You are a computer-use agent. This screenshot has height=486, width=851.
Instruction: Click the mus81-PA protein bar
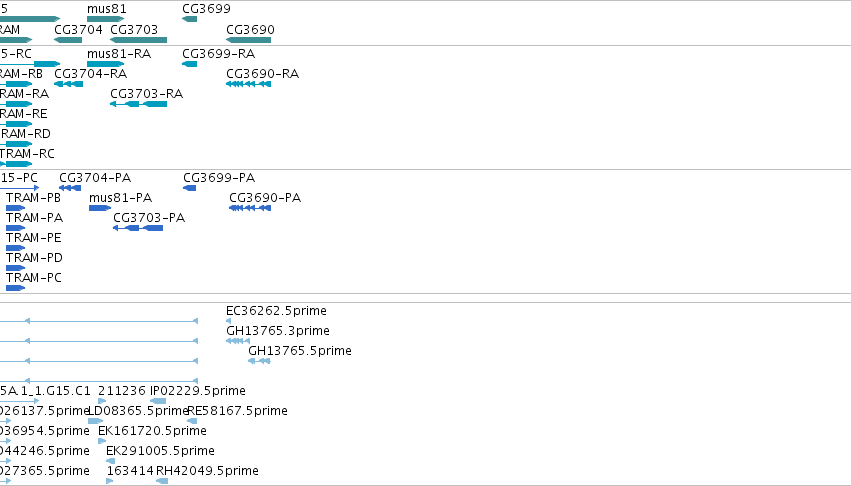[x=100, y=208]
